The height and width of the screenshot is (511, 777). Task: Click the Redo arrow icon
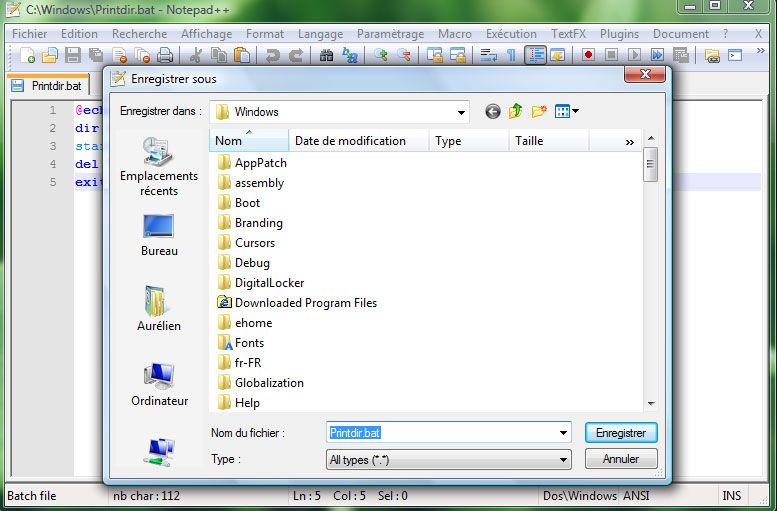[295, 55]
